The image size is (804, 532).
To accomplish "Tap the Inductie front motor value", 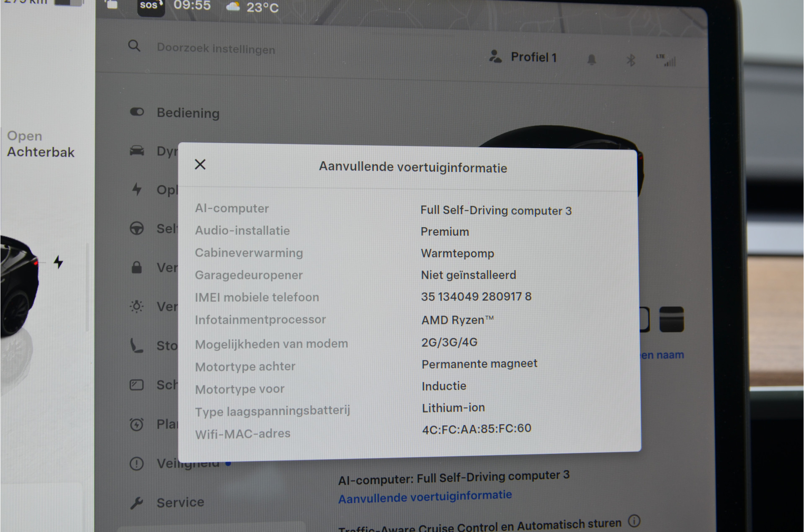I will coord(444,386).
